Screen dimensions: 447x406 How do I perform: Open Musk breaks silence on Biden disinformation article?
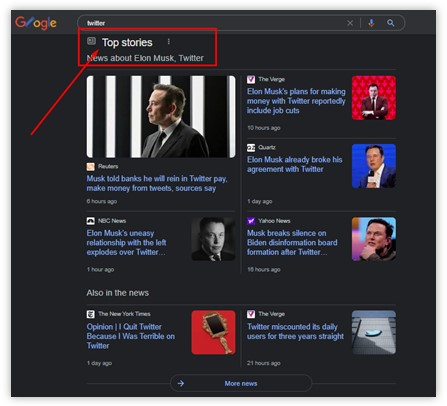tap(292, 242)
